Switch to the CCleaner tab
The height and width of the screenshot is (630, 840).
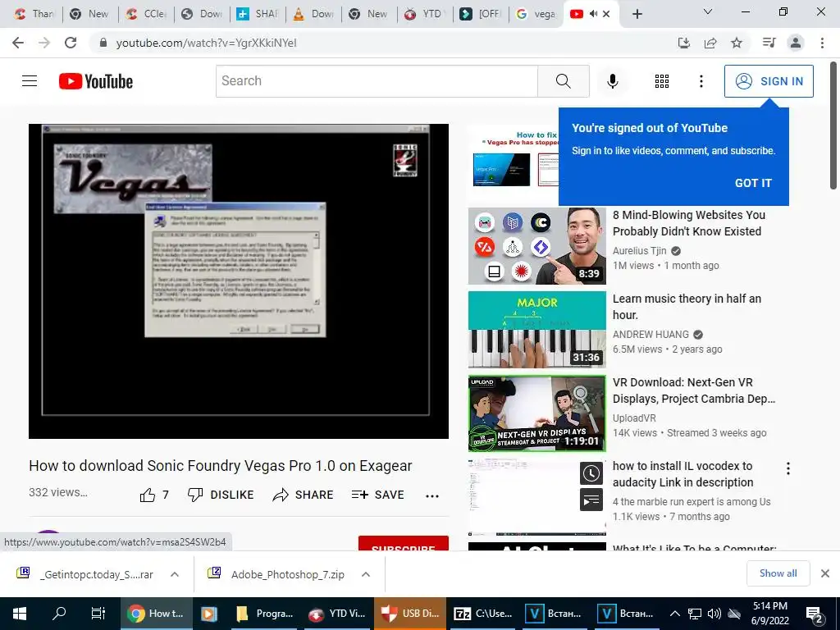tap(146, 14)
